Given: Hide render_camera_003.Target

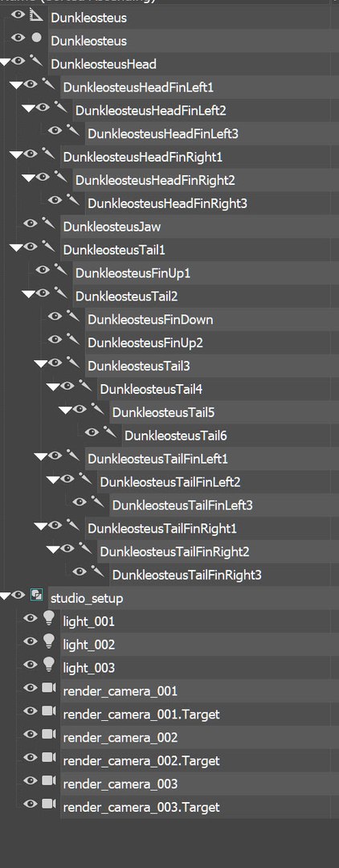Looking at the screenshot, I should tap(31, 805).
